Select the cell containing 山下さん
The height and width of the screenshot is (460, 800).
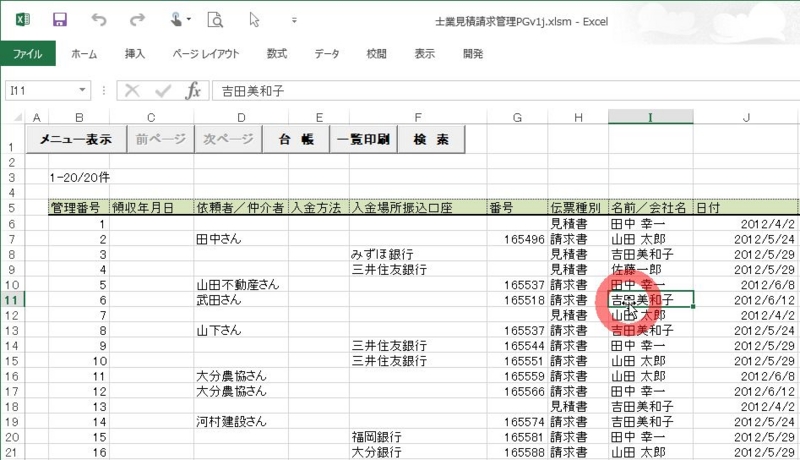(x=241, y=330)
